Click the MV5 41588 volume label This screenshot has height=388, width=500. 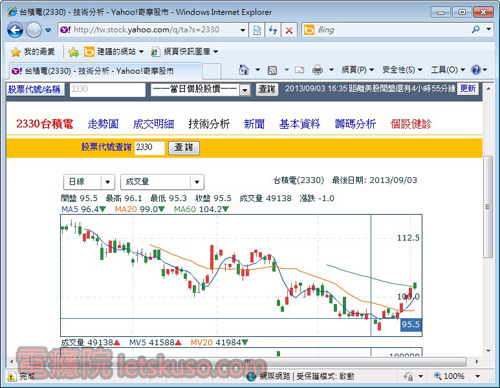(155, 342)
